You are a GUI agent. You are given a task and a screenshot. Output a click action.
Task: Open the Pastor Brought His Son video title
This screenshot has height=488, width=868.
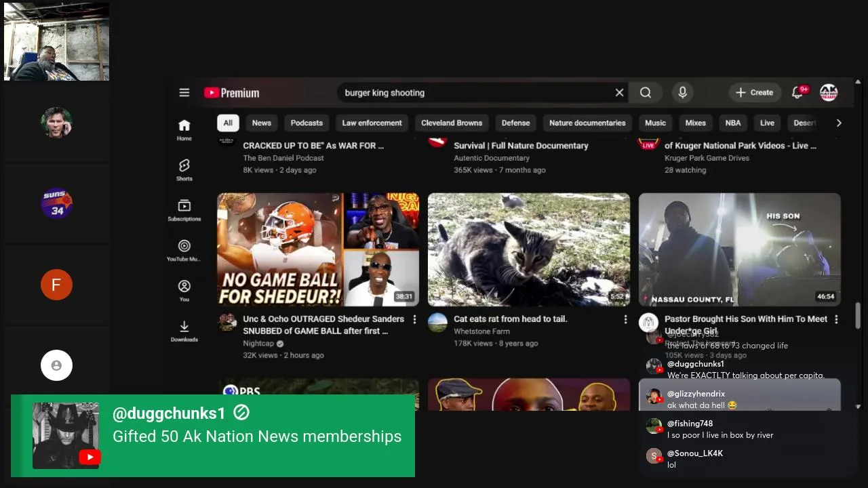point(746,325)
